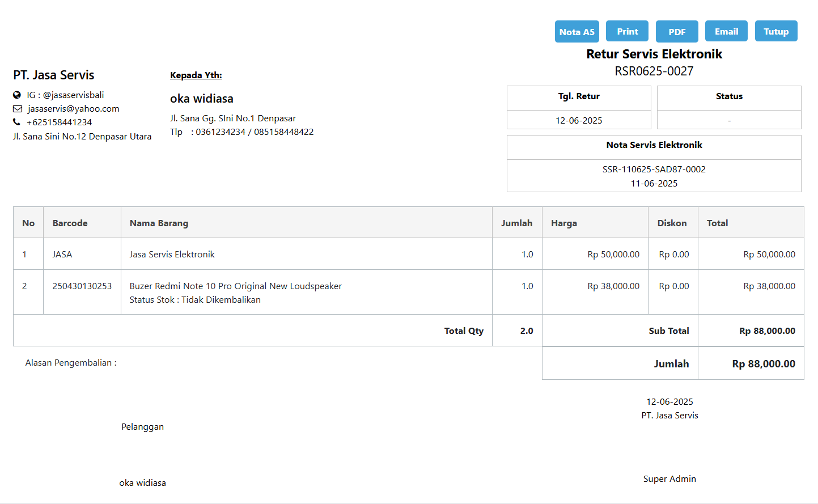The height and width of the screenshot is (504, 818).
Task: Click the globe icon beside Instagram handle
Action: click(x=17, y=95)
